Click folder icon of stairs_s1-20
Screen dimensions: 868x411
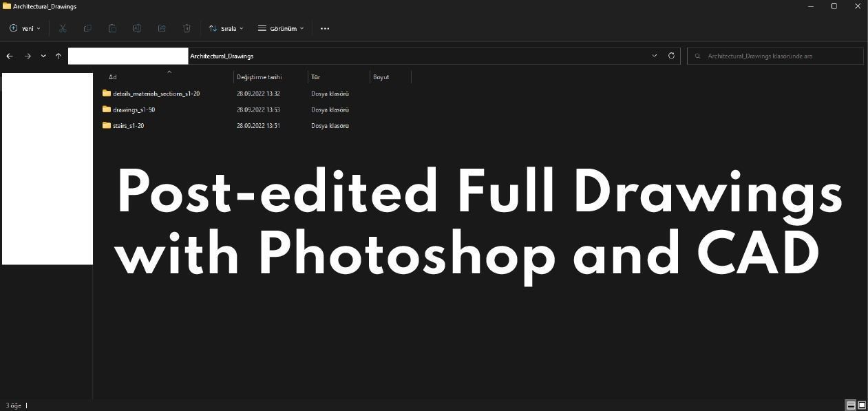click(x=107, y=125)
